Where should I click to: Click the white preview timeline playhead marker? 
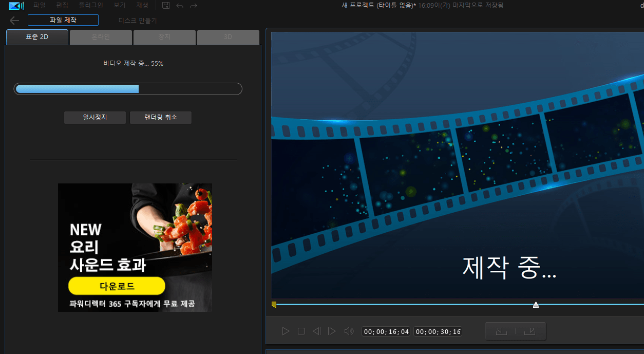536,305
